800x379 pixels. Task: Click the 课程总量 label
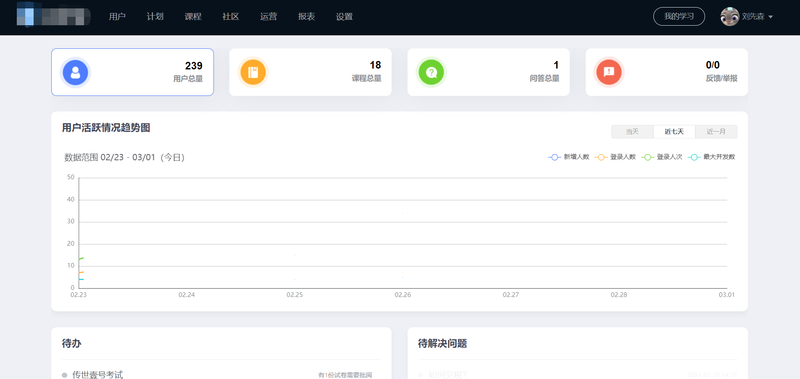(366, 79)
